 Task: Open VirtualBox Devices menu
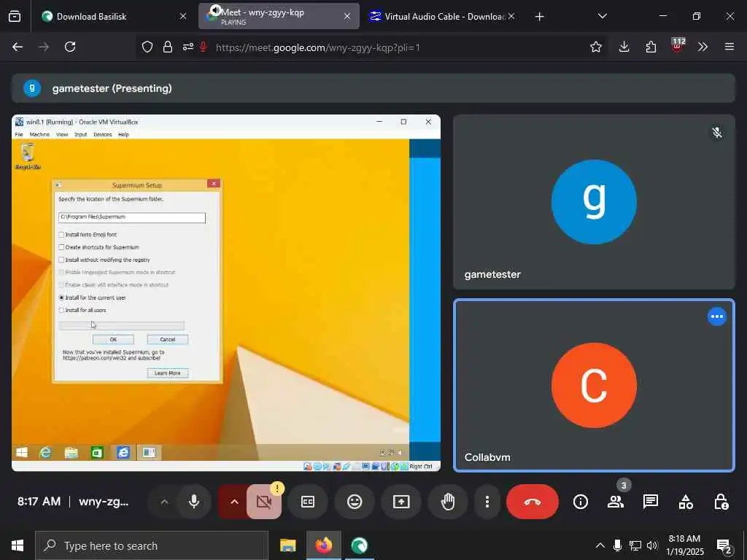(102, 134)
